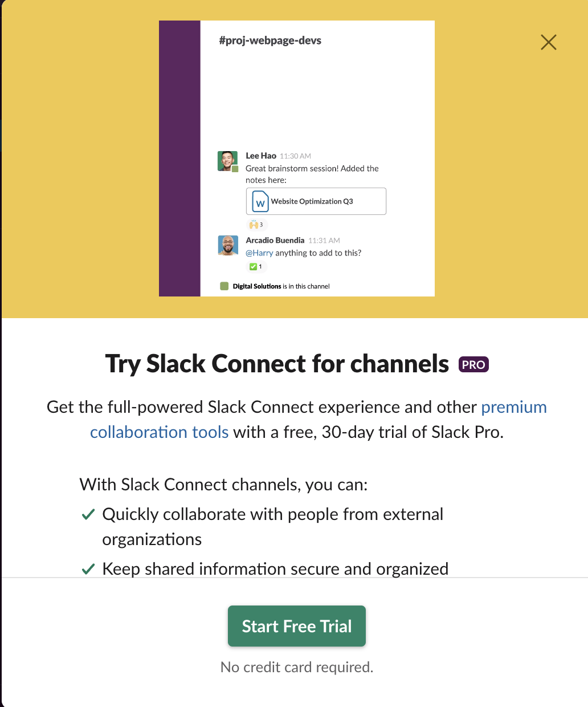The image size is (588, 707).
Task: Click the Arcadio Buendia sender name
Action: pyautogui.click(x=275, y=240)
